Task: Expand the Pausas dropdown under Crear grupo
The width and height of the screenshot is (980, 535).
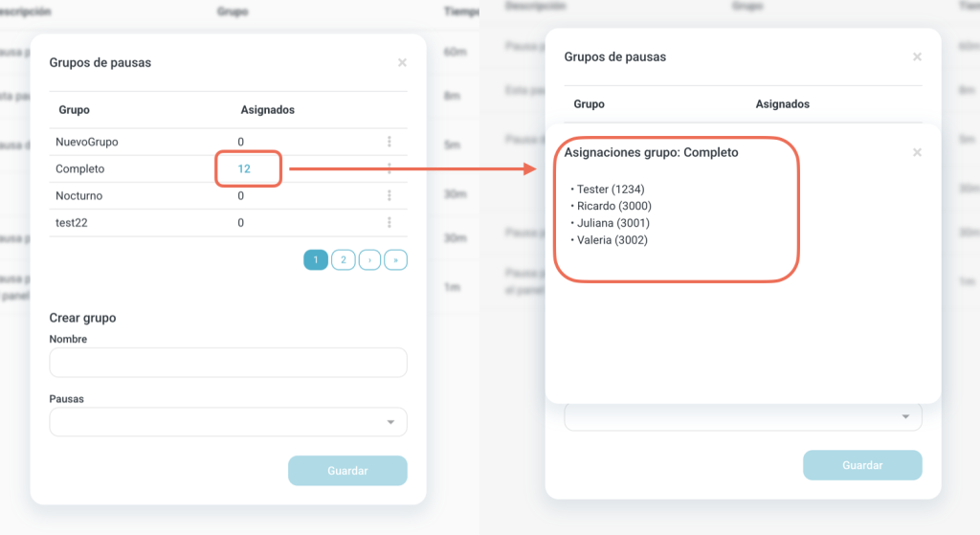Action: [x=228, y=422]
